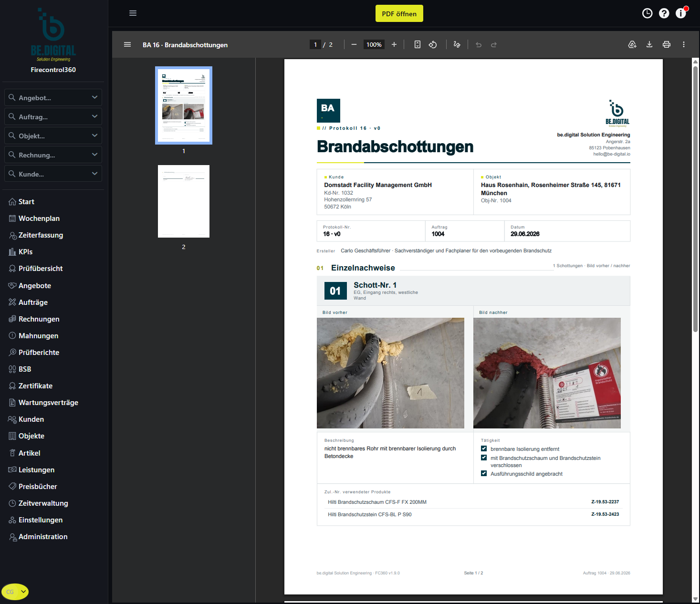Click the BSB icon
Viewport: 700px width, 604px height.
12,369
